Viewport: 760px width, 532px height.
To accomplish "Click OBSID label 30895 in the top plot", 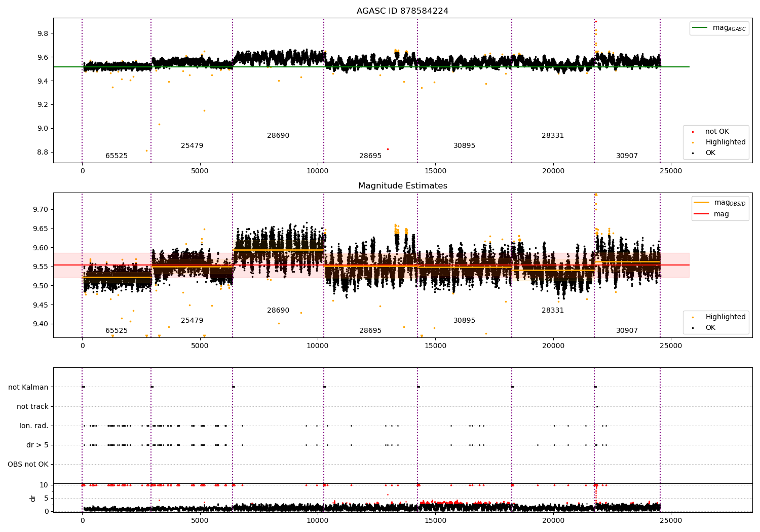I will pyautogui.click(x=464, y=146).
